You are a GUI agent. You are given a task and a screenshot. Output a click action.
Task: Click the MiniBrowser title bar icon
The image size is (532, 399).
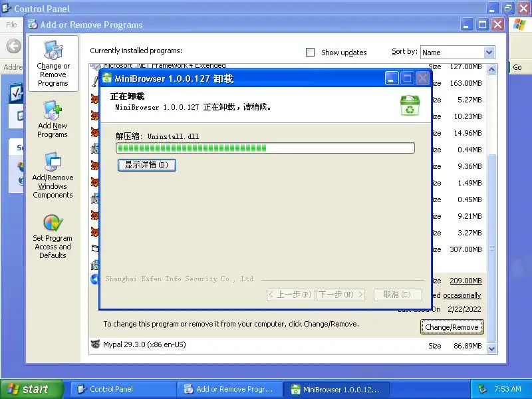(x=107, y=78)
